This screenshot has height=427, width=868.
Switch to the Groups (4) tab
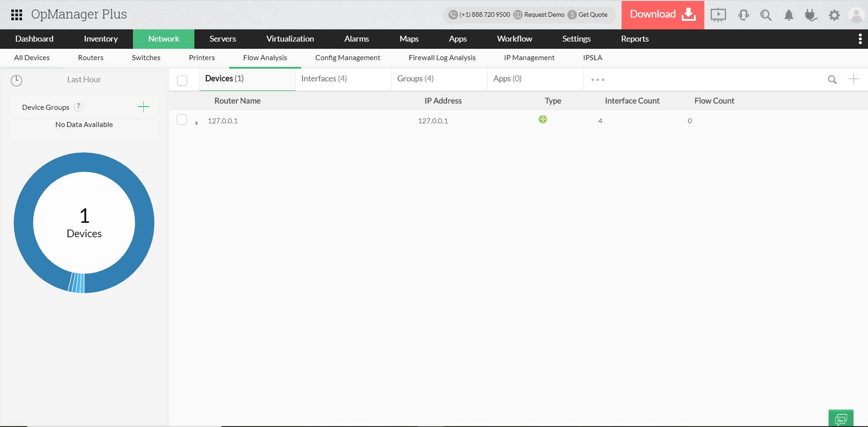click(439, 79)
